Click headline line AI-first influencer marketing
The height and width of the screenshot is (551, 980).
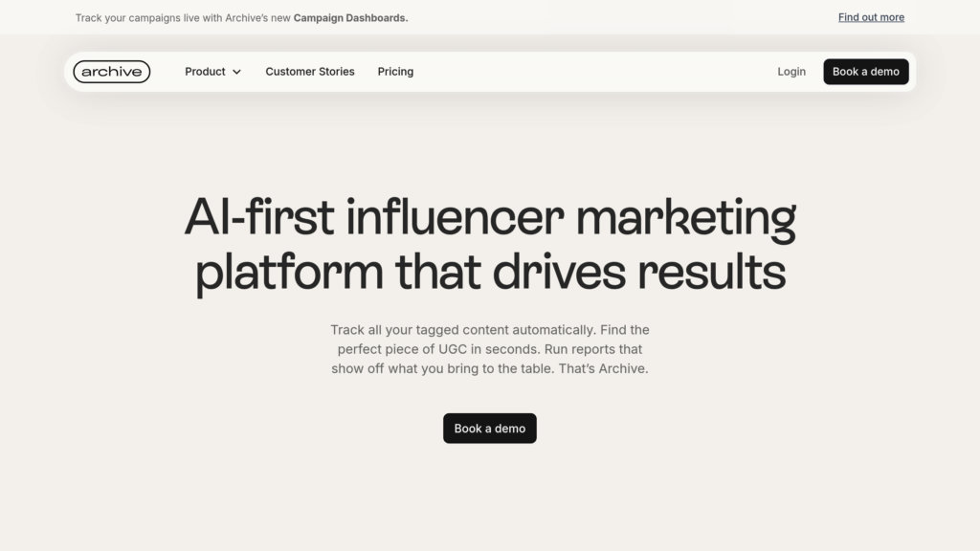point(490,217)
